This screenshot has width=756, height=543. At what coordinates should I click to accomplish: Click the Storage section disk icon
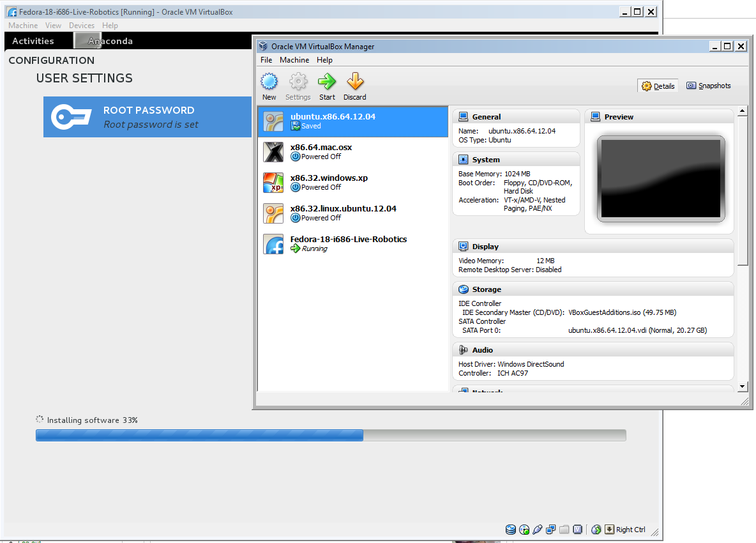(x=464, y=289)
